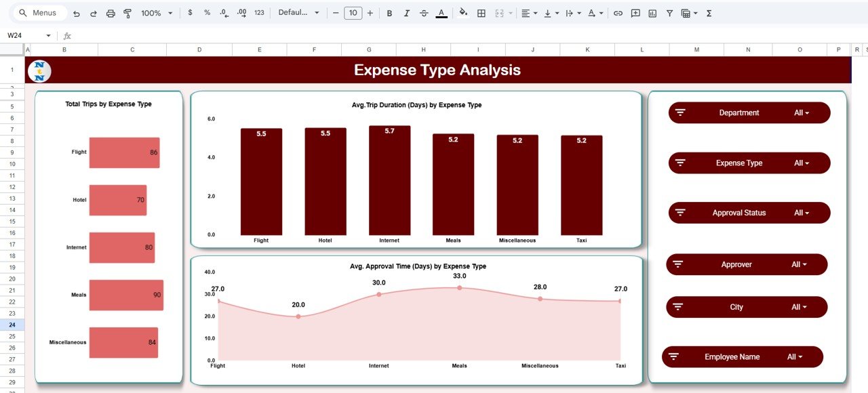Click the insert comment icon
The image size is (868, 393).
635,13
